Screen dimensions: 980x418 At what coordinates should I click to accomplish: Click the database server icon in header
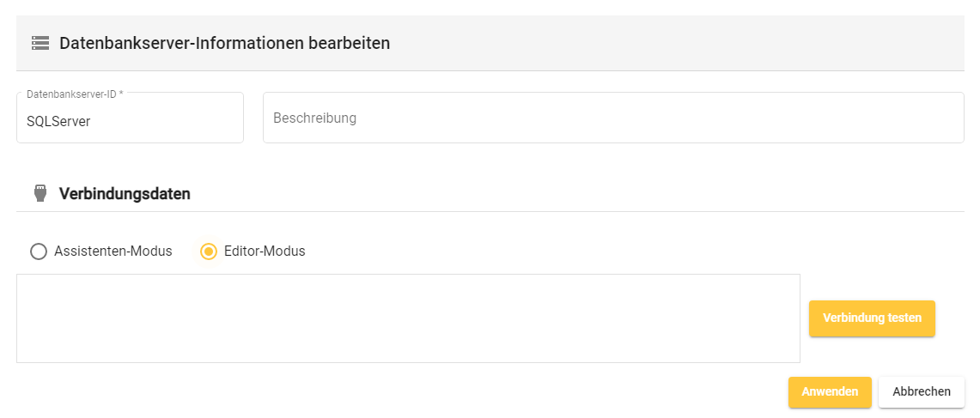pyautogui.click(x=40, y=42)
